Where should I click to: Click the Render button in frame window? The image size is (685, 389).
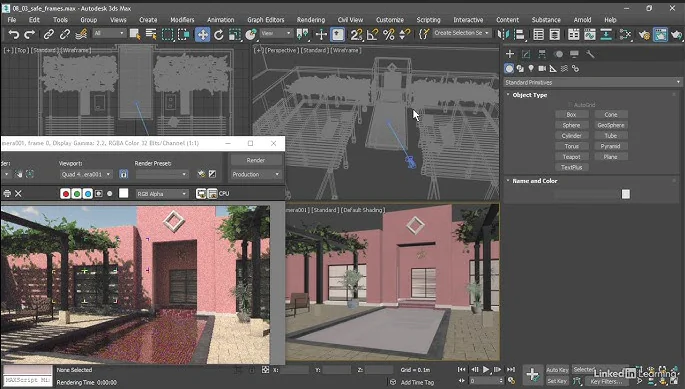tap(256, 160)
